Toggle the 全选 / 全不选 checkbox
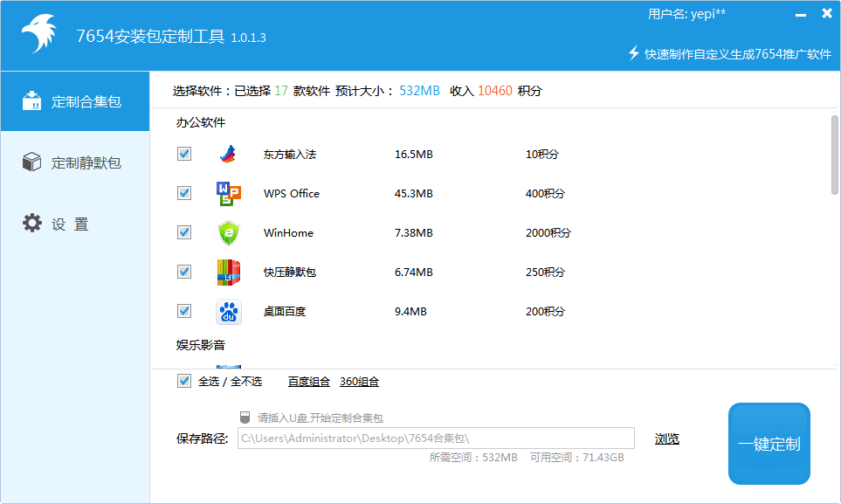 coord(184,381)
